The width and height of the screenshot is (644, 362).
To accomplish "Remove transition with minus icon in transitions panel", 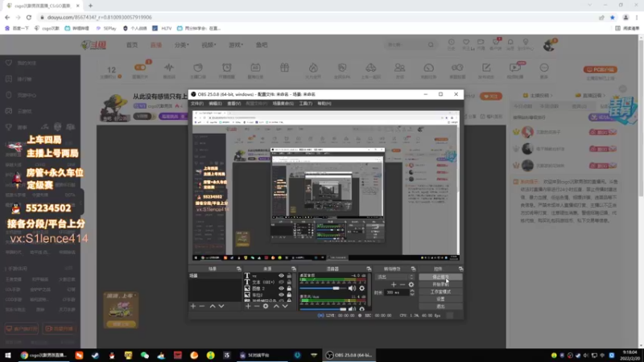I will coord(402,285).
